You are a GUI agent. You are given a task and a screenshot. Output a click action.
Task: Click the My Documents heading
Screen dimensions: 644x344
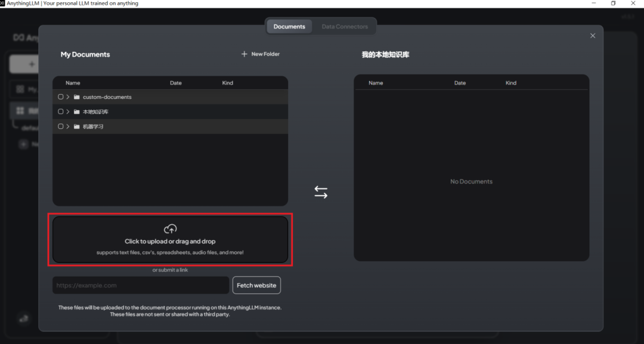pyautogui.click(x=85, y=54)
